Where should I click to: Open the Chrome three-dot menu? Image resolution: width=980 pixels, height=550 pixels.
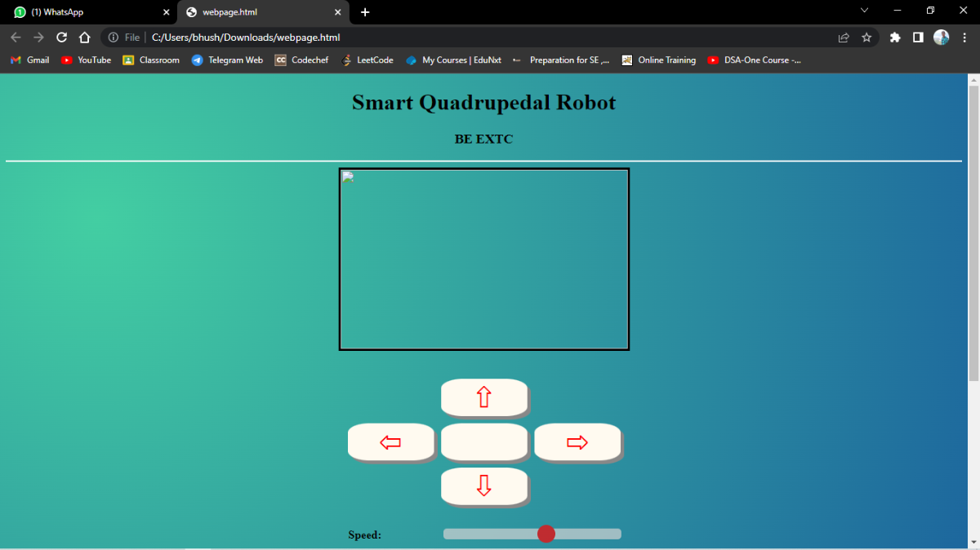964,38
